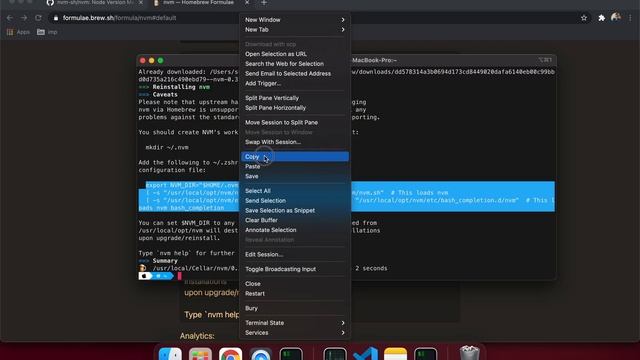Click Toggle Broadcasting Input
The image size is (640, 360).
pyautogui.click(x=294, y=269)
